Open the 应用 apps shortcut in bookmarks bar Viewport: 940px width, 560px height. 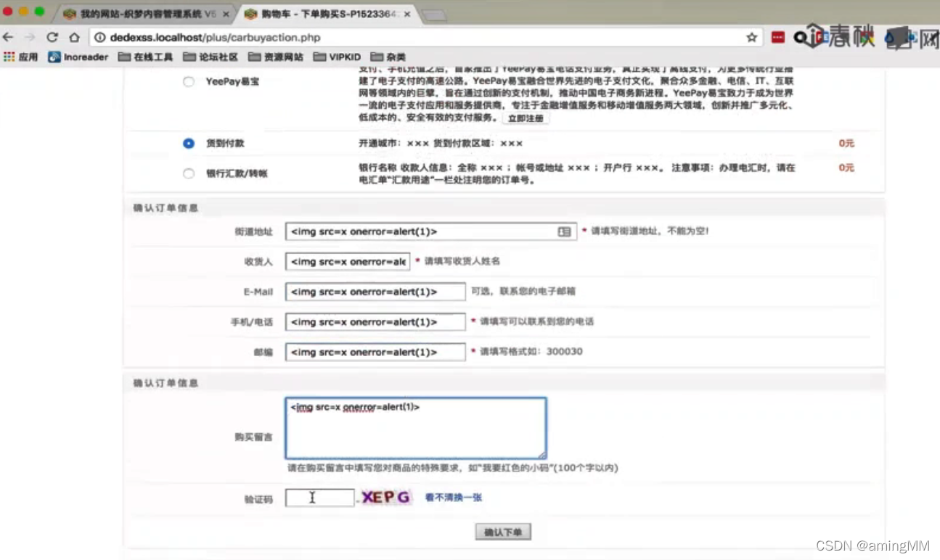pos(21,57)
